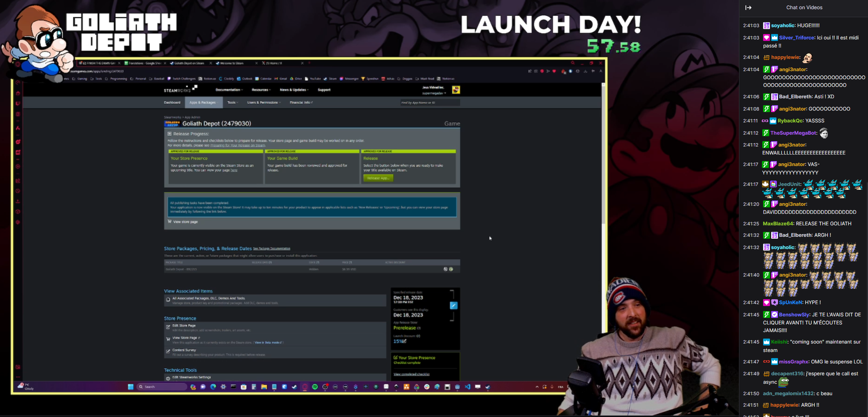Open the Speedrun bookmark
This screenshot has height=417, width=868.
click(x=370, y=79)
